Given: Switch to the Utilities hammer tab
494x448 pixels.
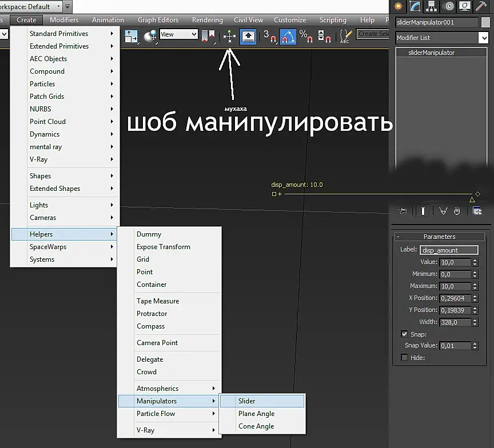Looking at the screenshot, I should (x=481, y=6).
